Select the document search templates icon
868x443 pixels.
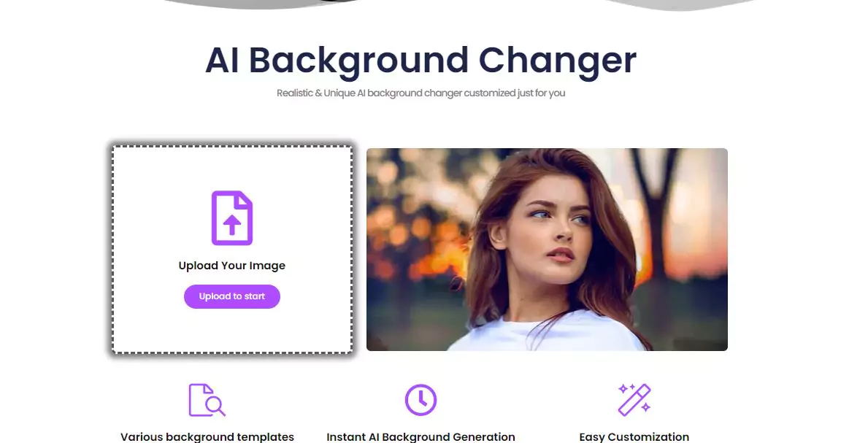click(207, 400)
